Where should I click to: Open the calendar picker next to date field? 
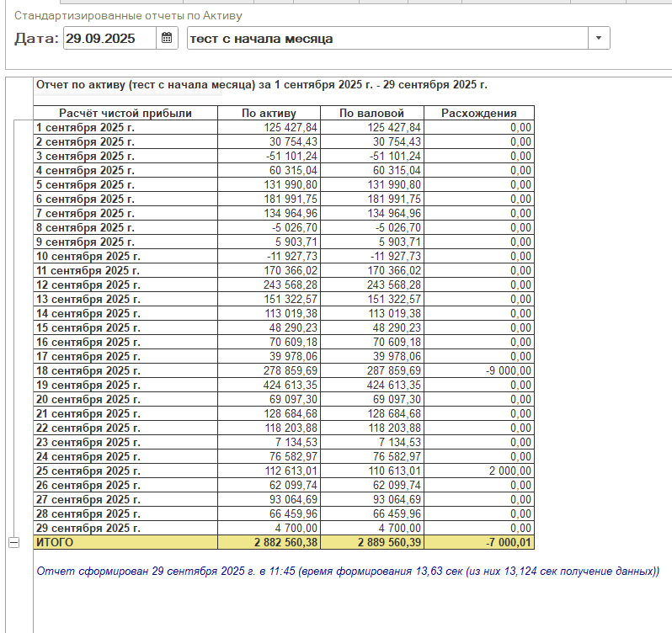(167, 38)
